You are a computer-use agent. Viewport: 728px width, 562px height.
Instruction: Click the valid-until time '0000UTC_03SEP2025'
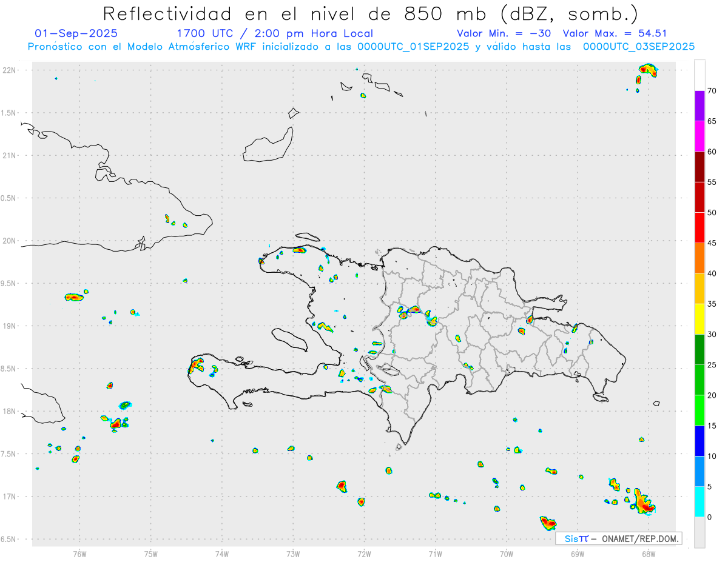coord(639,47)
